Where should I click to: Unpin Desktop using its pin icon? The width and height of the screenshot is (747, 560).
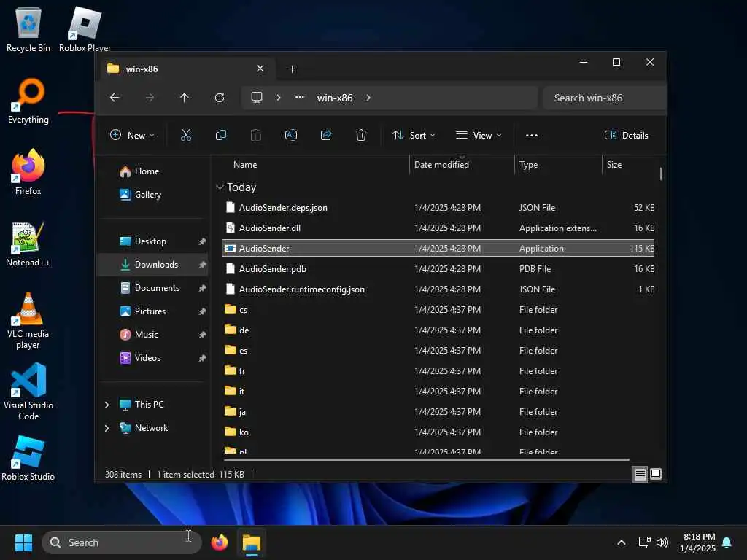(x=203, y=241)
